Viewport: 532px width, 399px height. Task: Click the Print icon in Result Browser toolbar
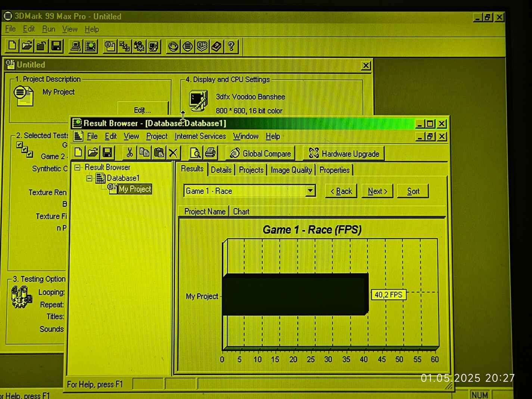coord(210,153)
